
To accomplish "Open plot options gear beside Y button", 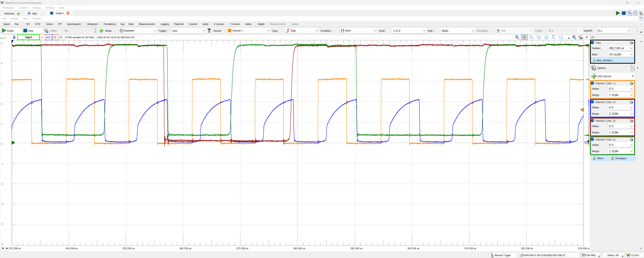I will (581, 37).
